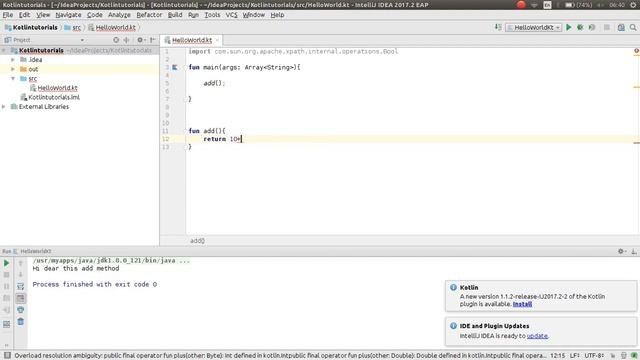Open Search Everywhere with the magnifier icon

633,27
